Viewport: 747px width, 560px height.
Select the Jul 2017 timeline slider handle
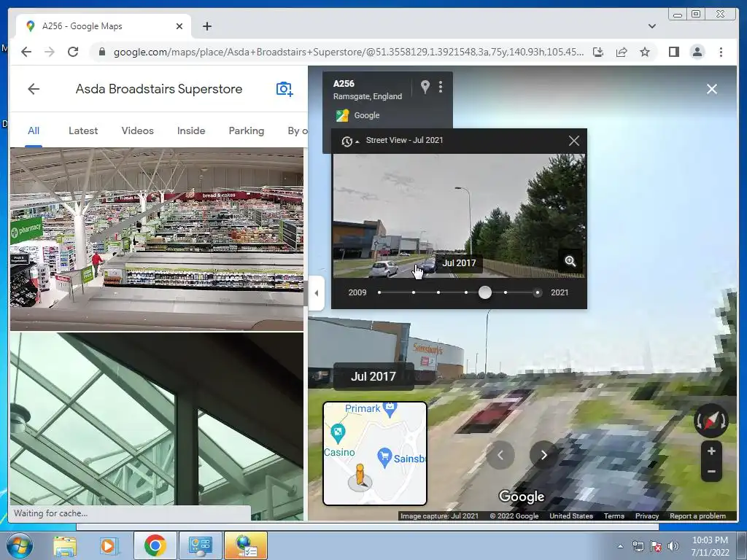[485, 292]
